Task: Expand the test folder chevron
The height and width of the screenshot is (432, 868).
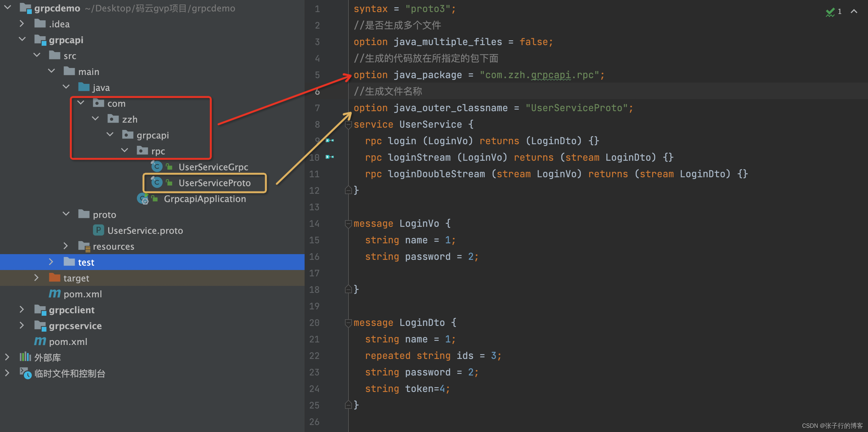Action: (51, 262)
